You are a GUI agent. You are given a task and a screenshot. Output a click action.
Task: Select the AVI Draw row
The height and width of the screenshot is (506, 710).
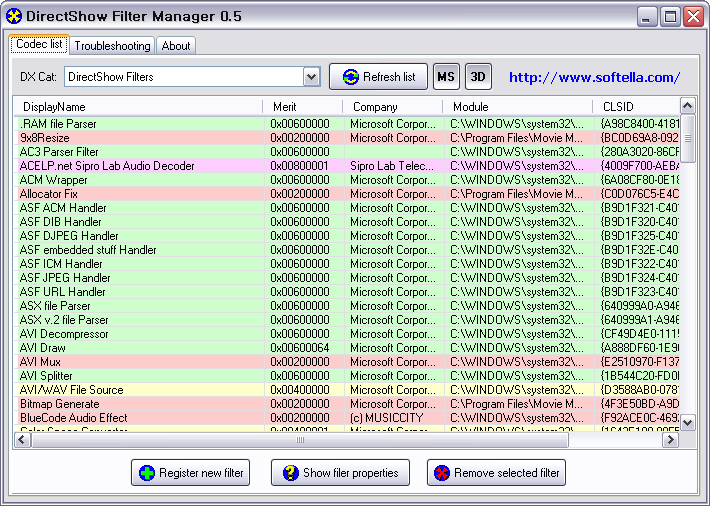point(347,348)
